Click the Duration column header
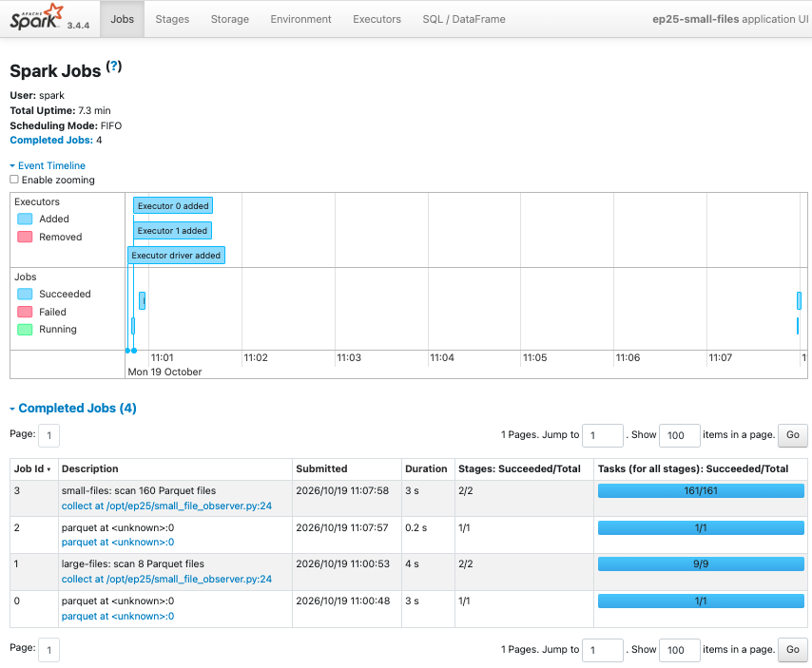 click(426, 468)
